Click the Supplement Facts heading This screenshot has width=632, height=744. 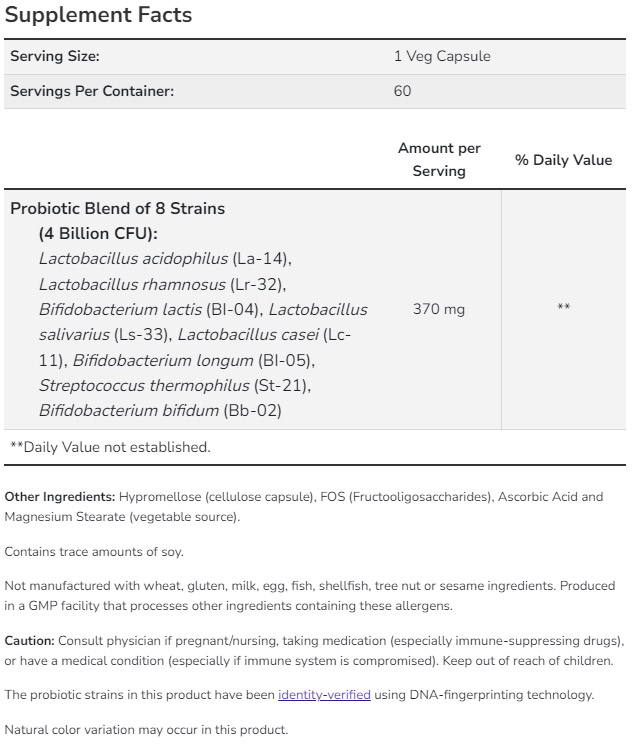(99, 16)
